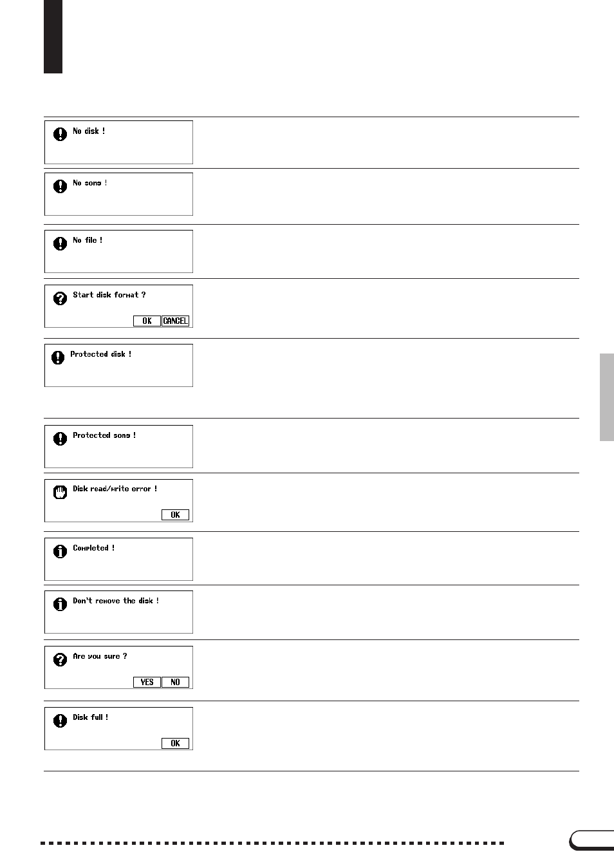Click the exclamation icon beside 'Protected disk !'

(58, 357)
